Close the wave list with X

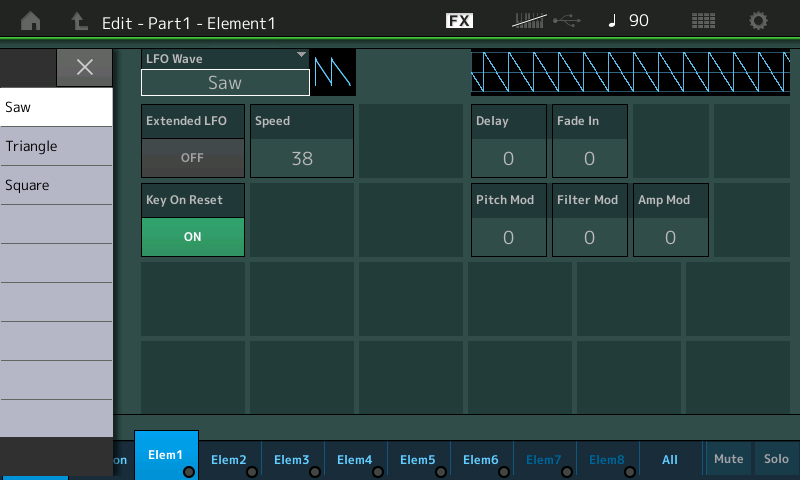[85, 67]
